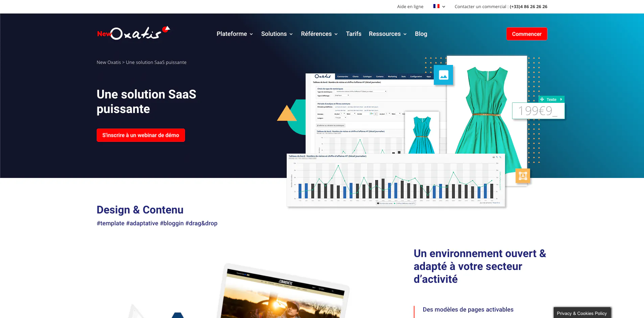Click the Une solution SaaS puissante heading
The width and height of the screenshot is (644, 318).
(146, 101)
